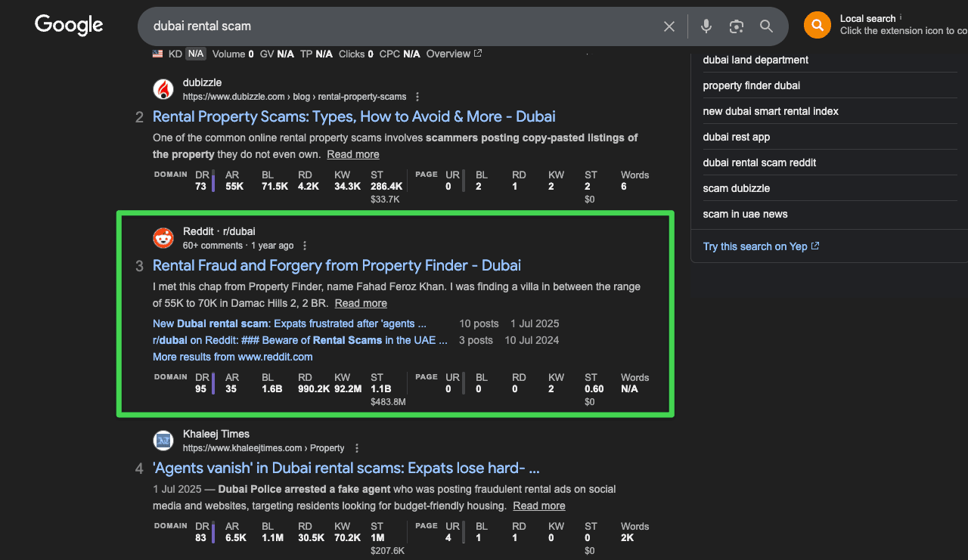Click 'Reddit · r/dubai' source label
Image resolution: width=968 pixels, height=560 pixels.
[219, 231]
